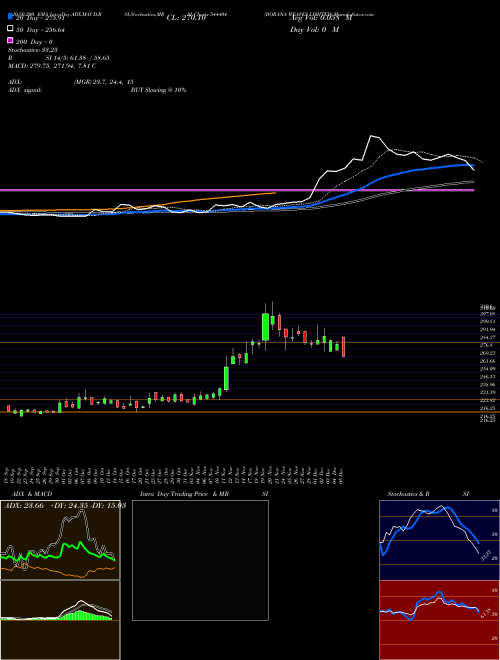
Task: Click the last red candlestick on the chart
Action: click(x=343, y=347)
